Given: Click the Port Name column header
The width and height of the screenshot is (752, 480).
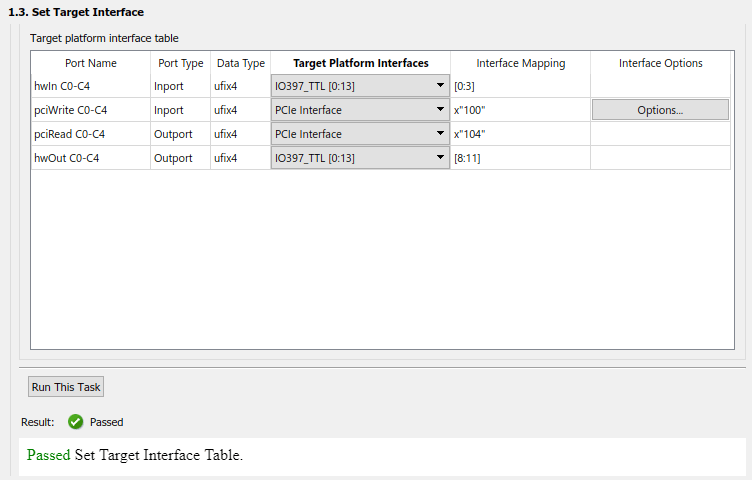Looking at the screenshot, I should click(91, 63).
